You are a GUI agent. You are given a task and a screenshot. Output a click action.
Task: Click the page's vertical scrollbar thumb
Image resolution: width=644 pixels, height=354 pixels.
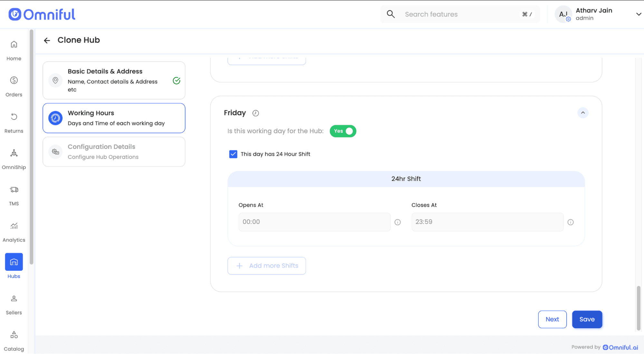pos(638,308)
